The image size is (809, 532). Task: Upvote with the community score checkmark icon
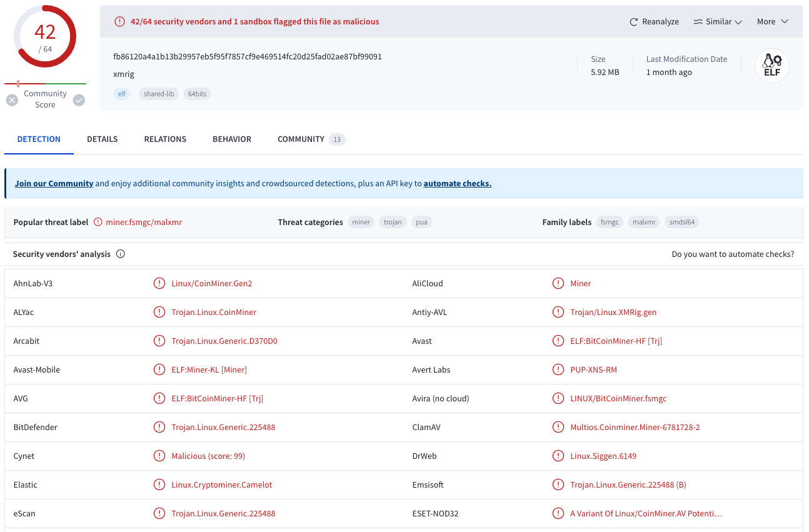(x=79, y=100)
